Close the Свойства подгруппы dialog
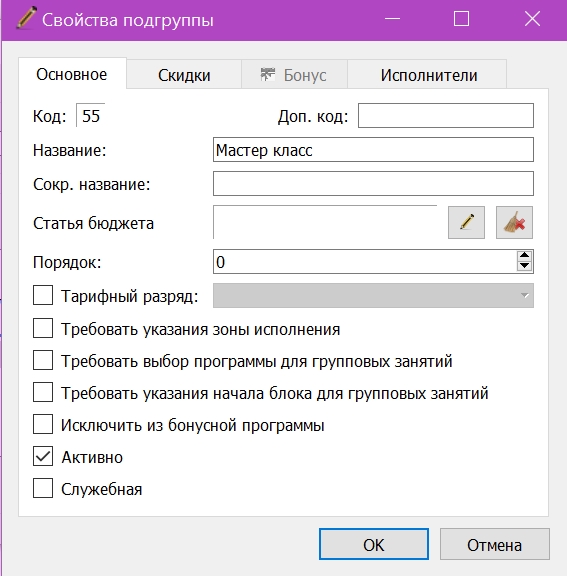 pos(532,19)
